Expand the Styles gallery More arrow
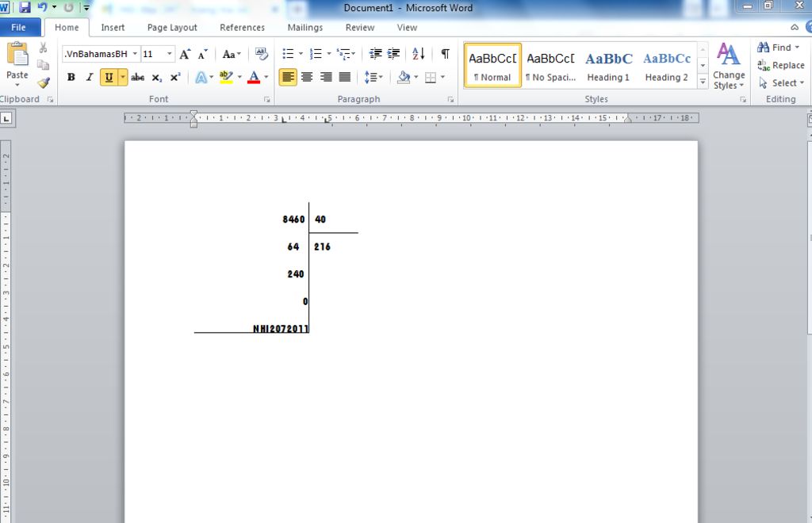 703,82
